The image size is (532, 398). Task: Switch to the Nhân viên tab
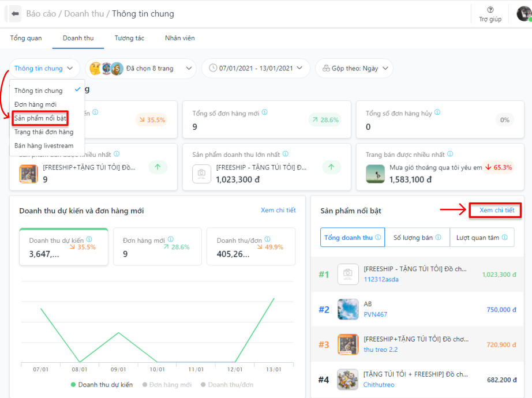pos(180,38)
